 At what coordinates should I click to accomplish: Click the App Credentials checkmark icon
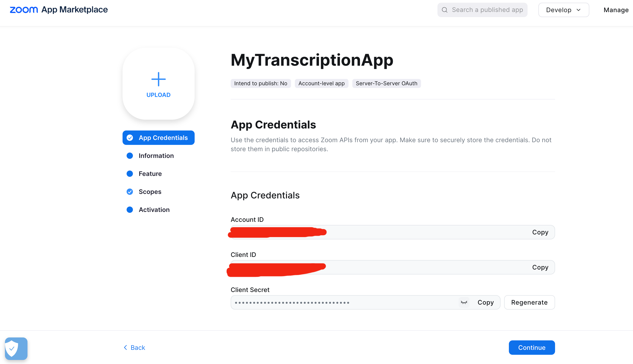130,138
